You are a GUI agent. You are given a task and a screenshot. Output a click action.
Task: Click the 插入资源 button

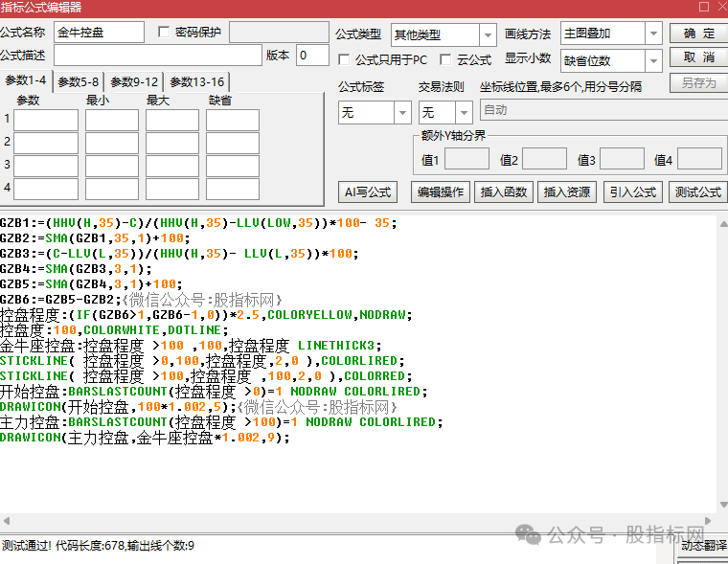click(567, 192)
